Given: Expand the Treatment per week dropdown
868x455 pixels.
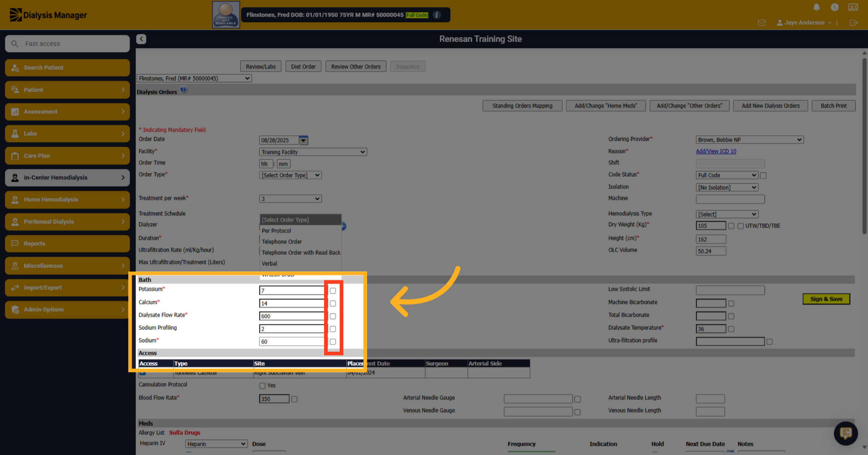Looking at the screenshot, I should 290,199.
